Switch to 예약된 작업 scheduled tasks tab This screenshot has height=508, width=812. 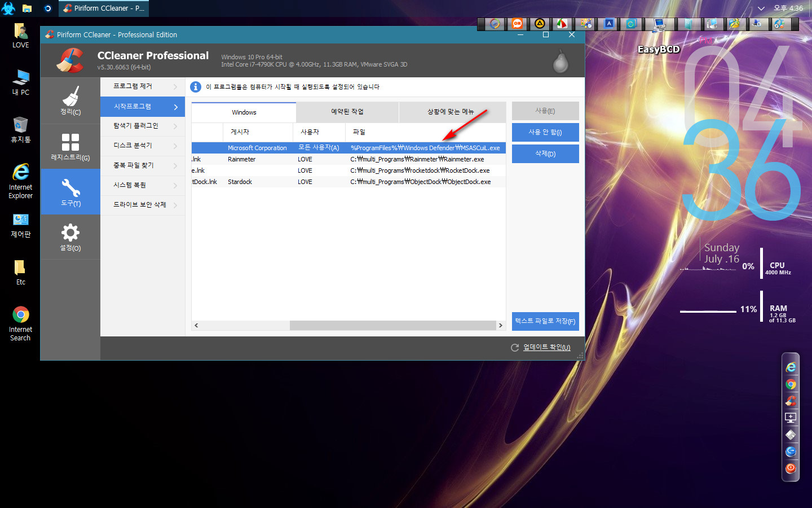(347, 112)
